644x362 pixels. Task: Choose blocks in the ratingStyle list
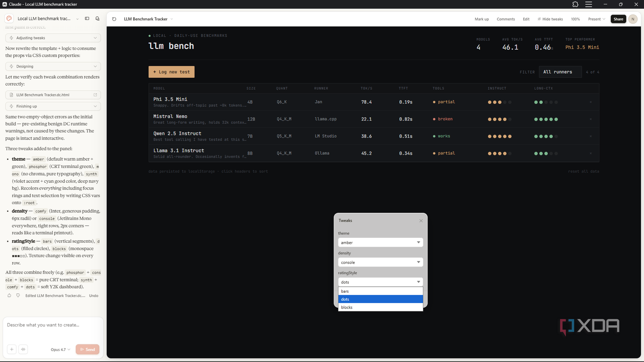coord(381,307)
